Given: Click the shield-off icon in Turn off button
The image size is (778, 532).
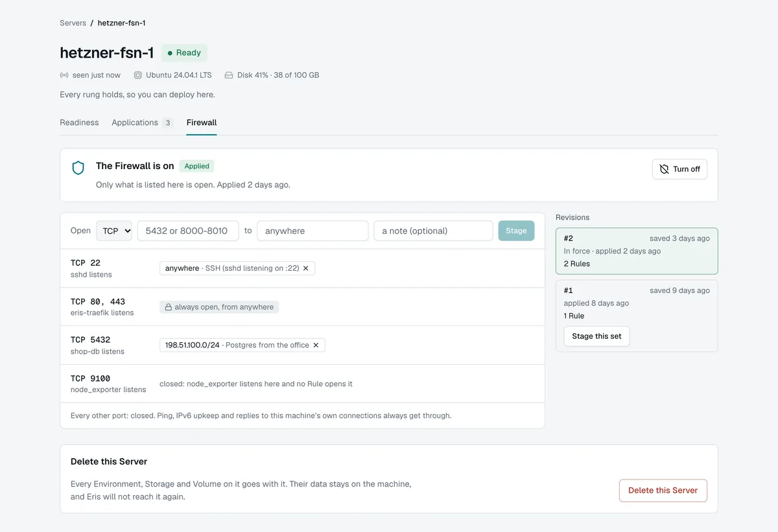Looking at the screenshot, I should (x=664, y=169).
